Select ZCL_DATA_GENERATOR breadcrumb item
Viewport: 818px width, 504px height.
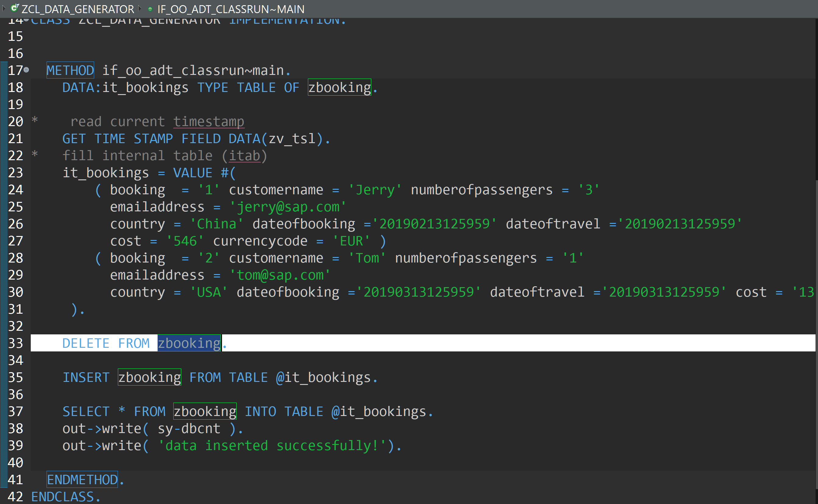pyautogui.click(x=77, y=9)
